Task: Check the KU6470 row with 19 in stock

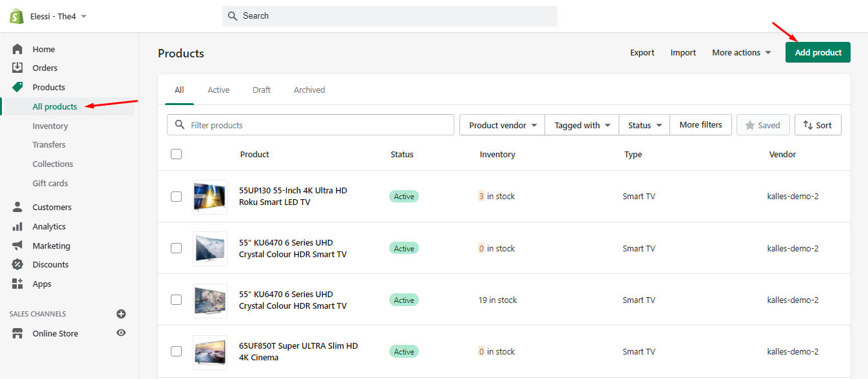Action: point(176,300)
